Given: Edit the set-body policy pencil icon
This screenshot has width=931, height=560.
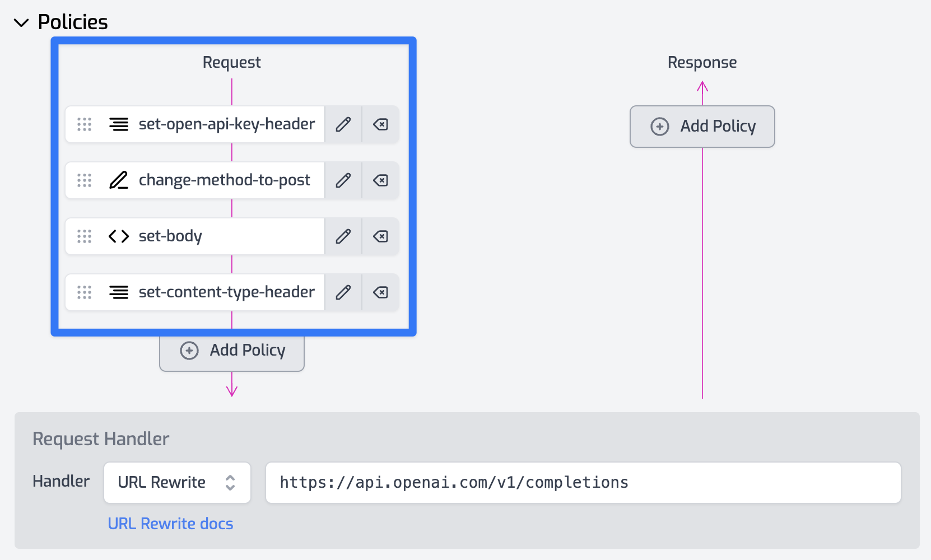Looking at the screenshot, I should point(343,236).
